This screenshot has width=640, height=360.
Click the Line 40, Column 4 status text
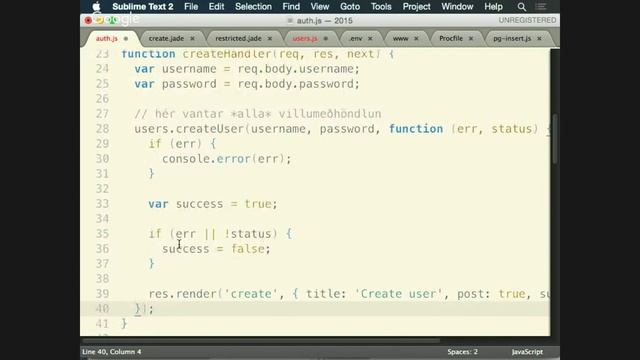click(x=112, y=352)
